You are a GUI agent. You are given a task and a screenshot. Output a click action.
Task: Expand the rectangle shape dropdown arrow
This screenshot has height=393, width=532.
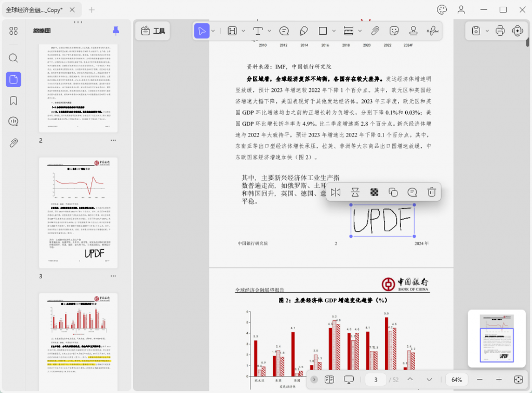pos(333,31)
